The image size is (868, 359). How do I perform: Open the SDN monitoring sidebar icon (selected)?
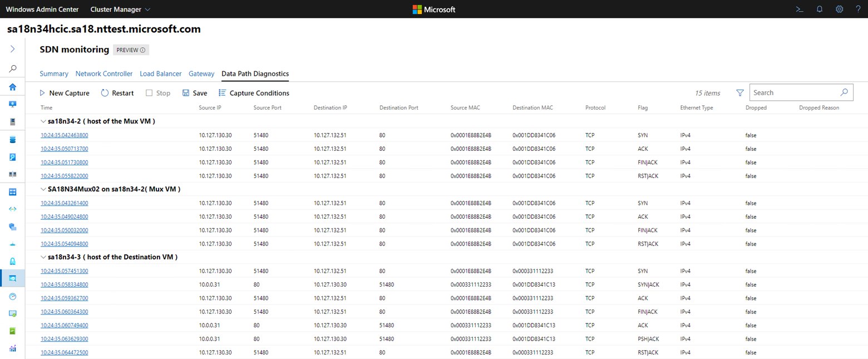[x=12, y=278]
